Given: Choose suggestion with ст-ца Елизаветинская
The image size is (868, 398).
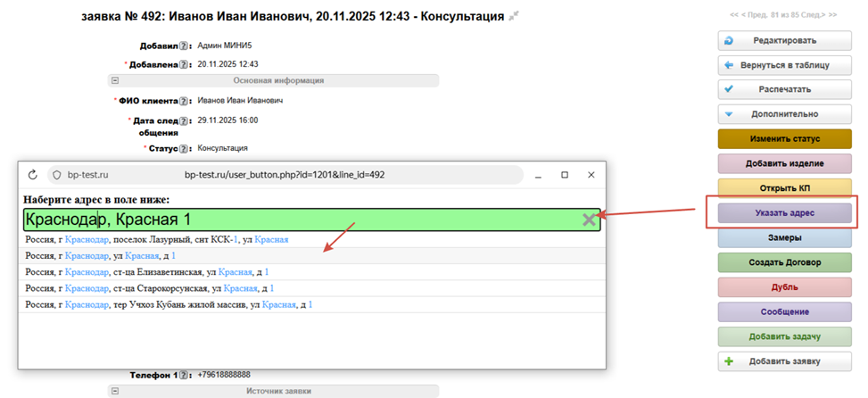Looking at the screenshot, I should click(x=147, y=272).
